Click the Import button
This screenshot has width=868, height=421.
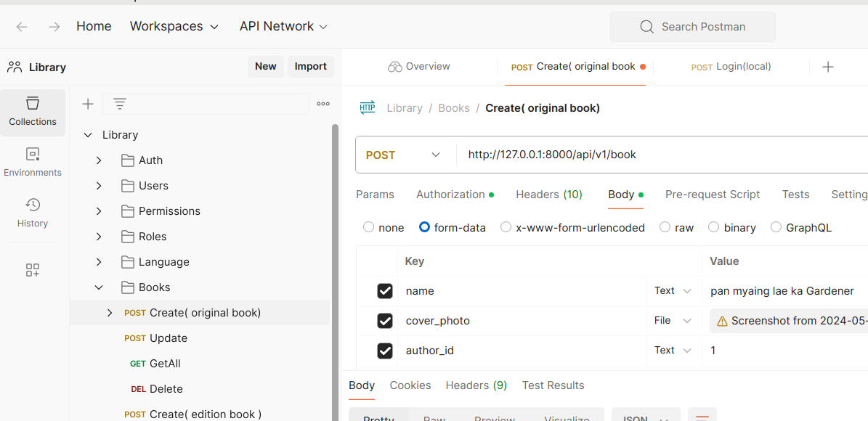310,67
